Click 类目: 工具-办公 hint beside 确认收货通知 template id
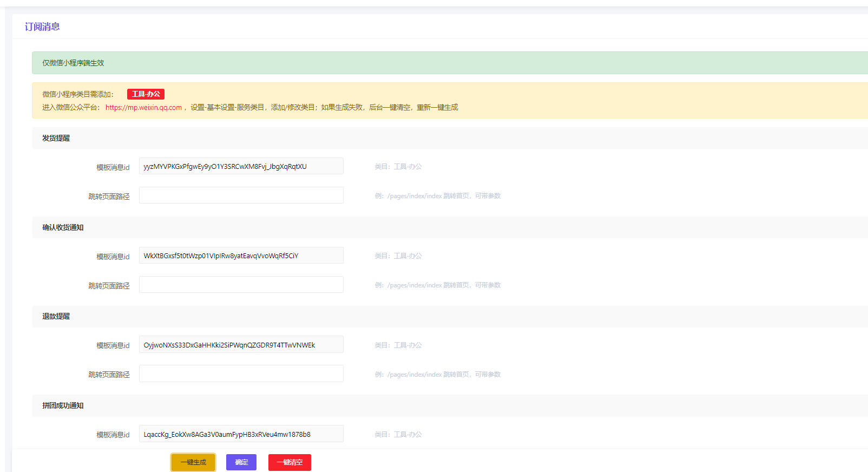The width and height of the screenshot is (868, 472). [398, 256]
